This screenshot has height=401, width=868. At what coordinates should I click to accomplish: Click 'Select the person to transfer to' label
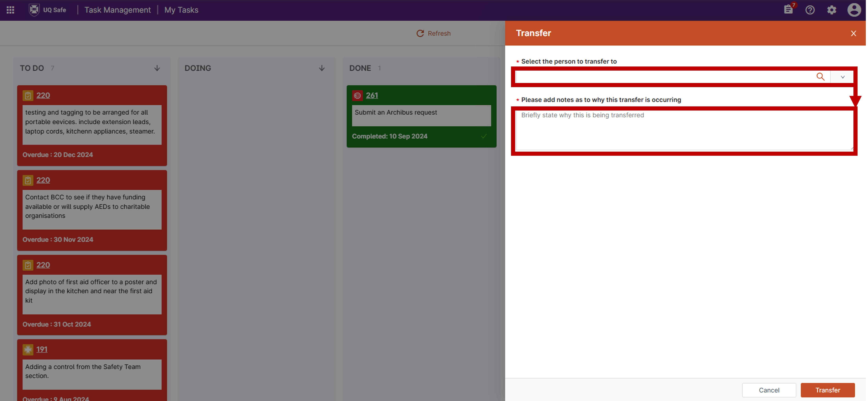pos(569,61)
